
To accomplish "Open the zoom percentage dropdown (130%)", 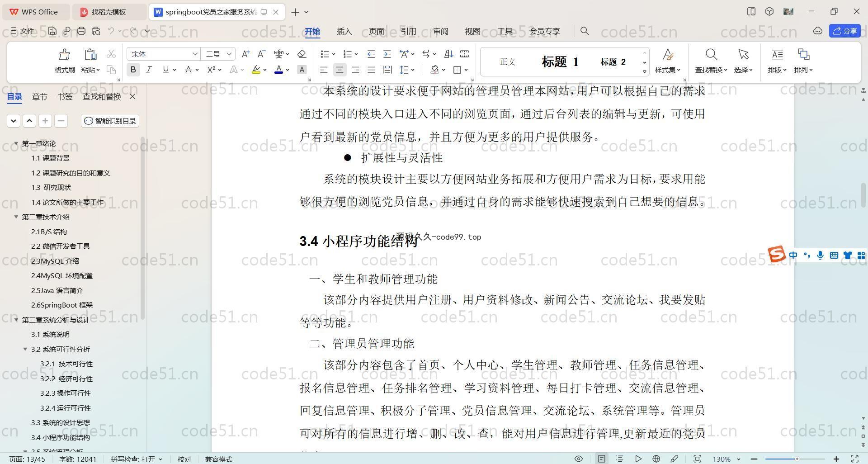I will click(x=738, y=459).
